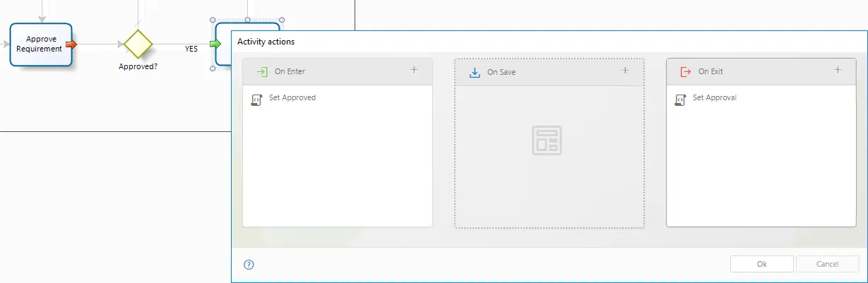Click red exit arrow on Approve Requirement
This screenshot has width=868, height=283.
point(71,44)
